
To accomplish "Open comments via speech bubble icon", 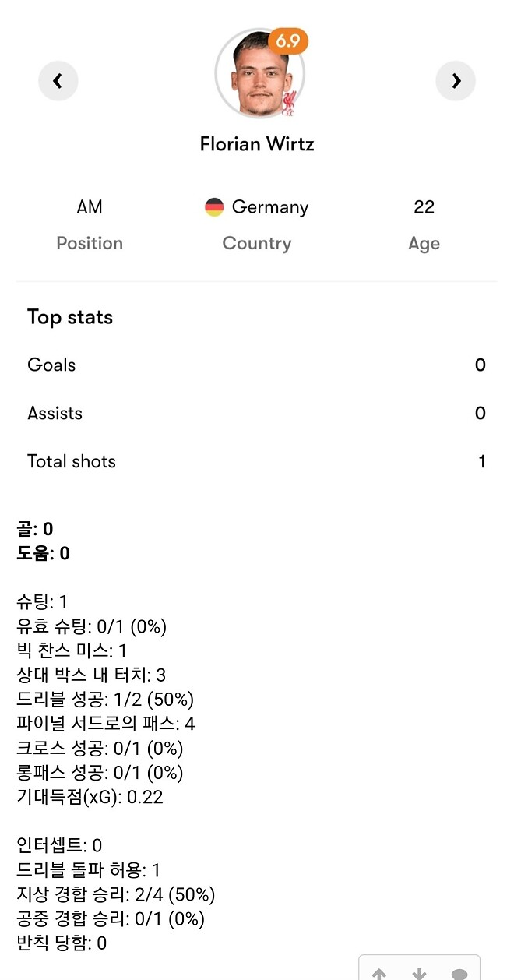I will pyautogui.click(x=458, y=973).
